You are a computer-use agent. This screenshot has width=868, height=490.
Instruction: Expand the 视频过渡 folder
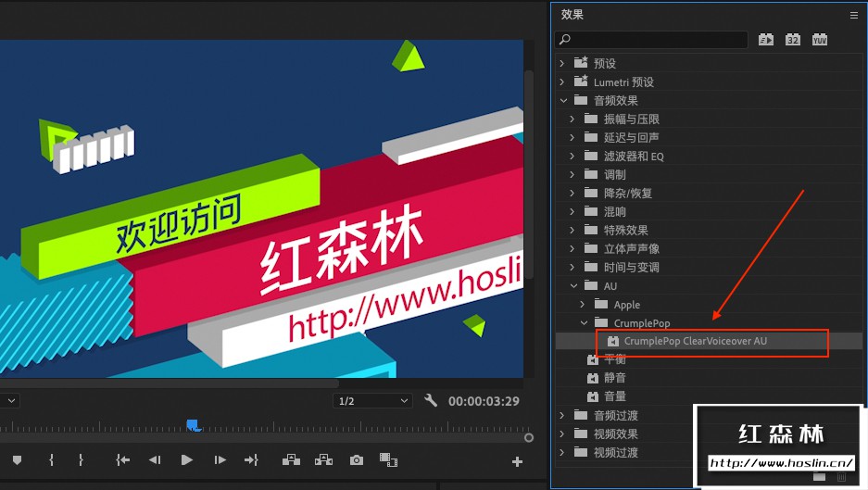pyautogui.click(x=562, y=452)
